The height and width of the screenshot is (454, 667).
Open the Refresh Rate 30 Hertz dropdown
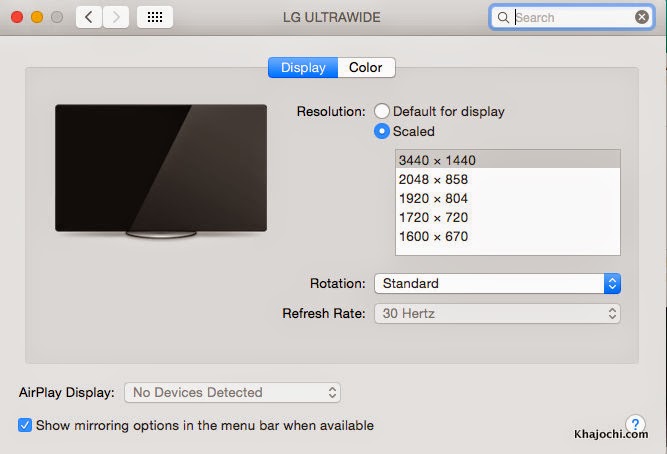(x=497, y=314)
